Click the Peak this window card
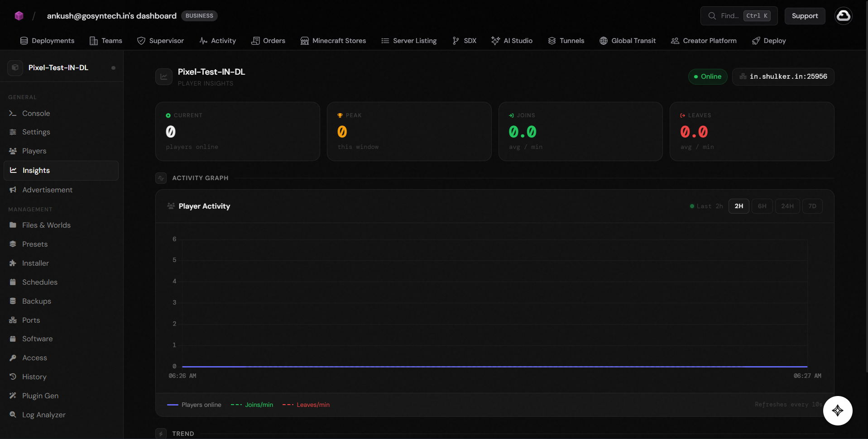Screen dimensions: 868x439 tap(409, 131)
